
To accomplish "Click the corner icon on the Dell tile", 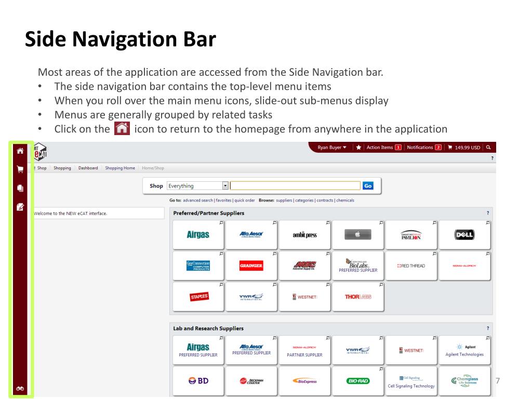I will coord(487,223).
